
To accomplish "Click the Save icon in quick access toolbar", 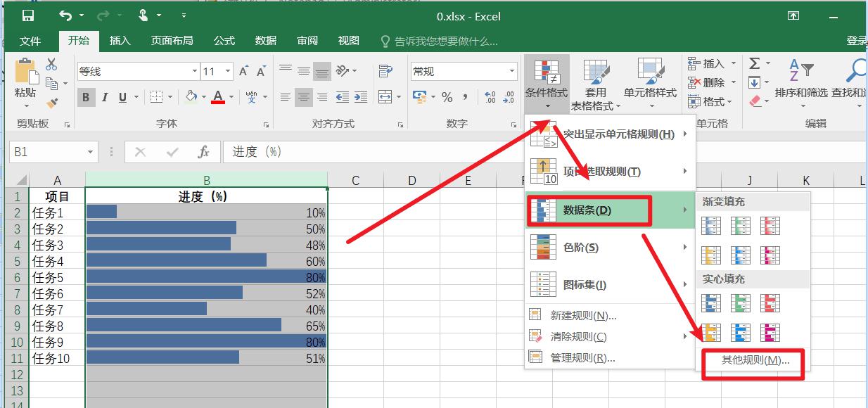I will pyautogui.click(x=28, y=15).
